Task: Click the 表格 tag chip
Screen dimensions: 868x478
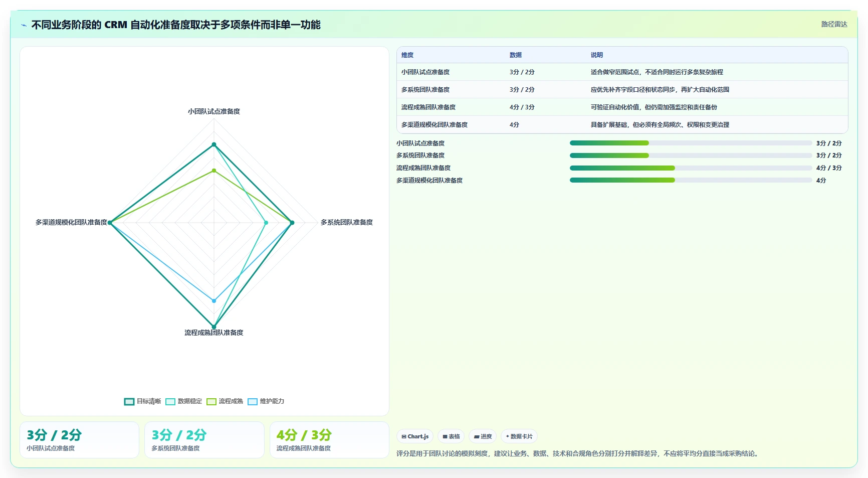Action: tap(451, 436)
